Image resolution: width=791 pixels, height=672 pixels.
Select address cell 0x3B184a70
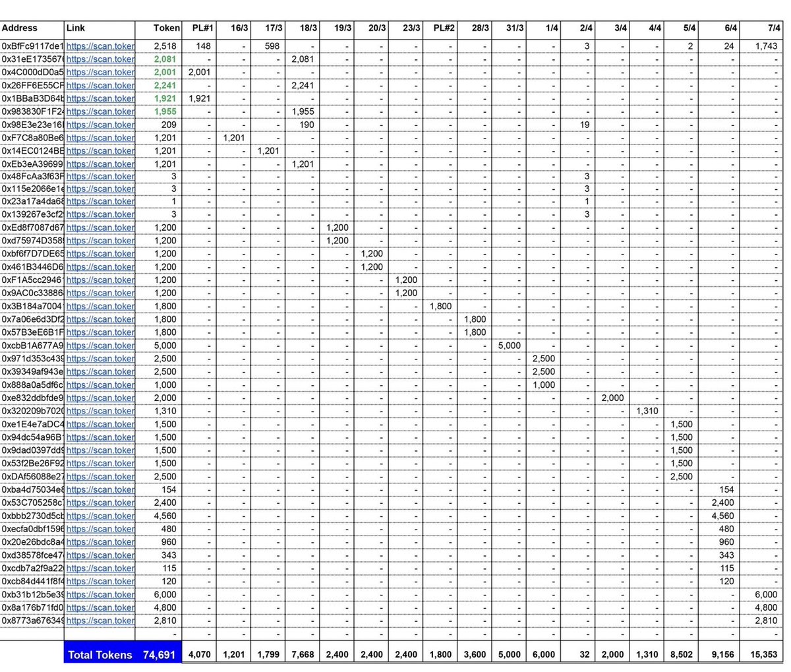[33, 306]
